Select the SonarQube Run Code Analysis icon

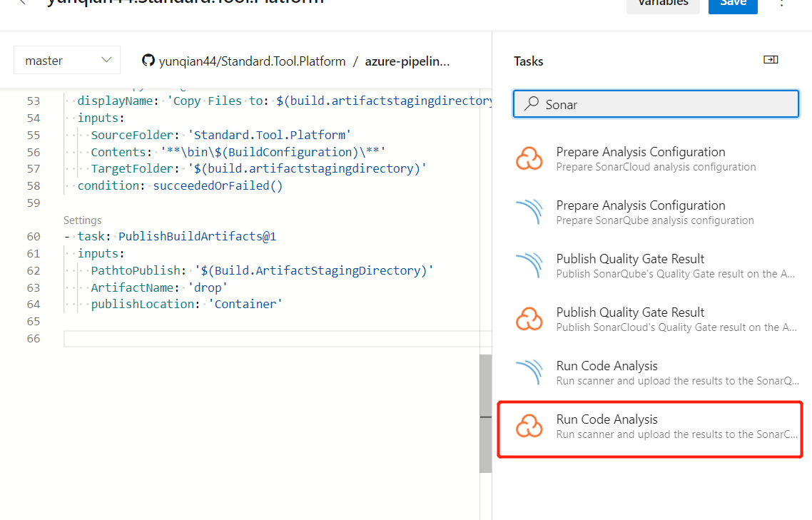(x=529, y=372)
